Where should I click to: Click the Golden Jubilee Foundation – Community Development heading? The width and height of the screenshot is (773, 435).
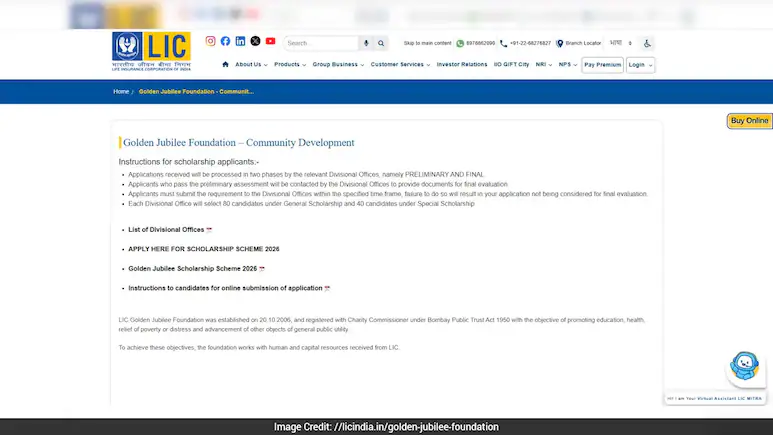pos(239,143)
